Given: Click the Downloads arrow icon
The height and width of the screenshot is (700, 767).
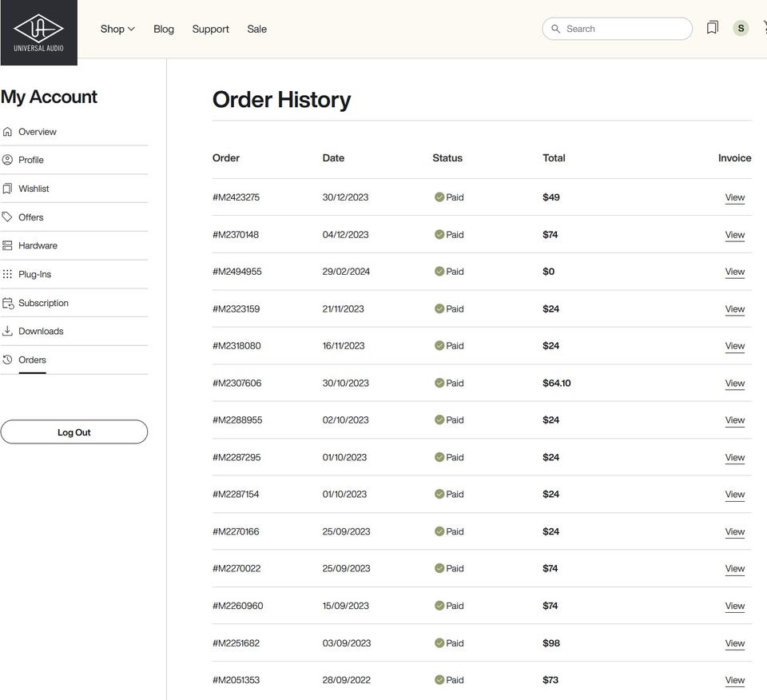Looking at the screenshot, I should pyautogui.click(x=8, y=331).
